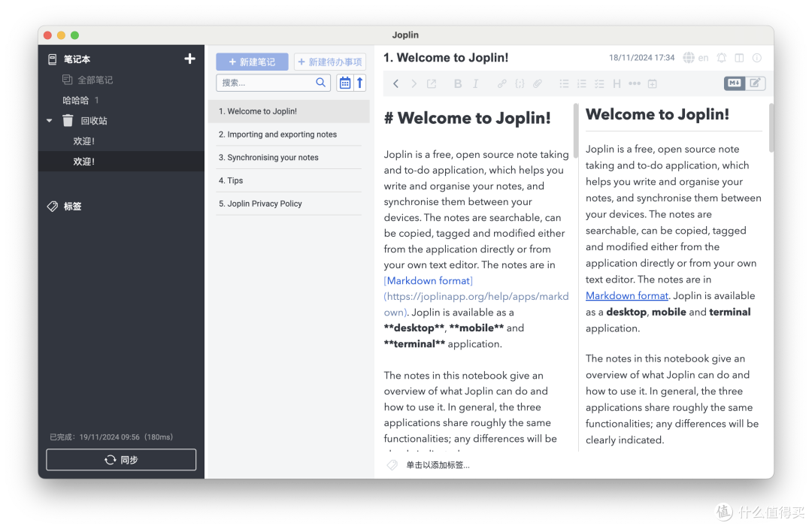The width and height of the screenshot is (812, 529).
Task: Click the preview pane scrollbar
Action: (x=771, y=127)
